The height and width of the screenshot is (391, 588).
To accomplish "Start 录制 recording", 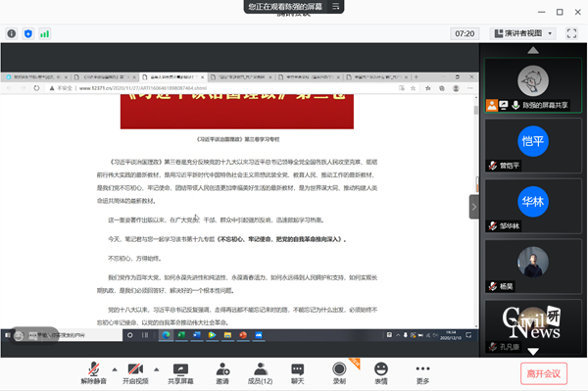I will (339, 373).
